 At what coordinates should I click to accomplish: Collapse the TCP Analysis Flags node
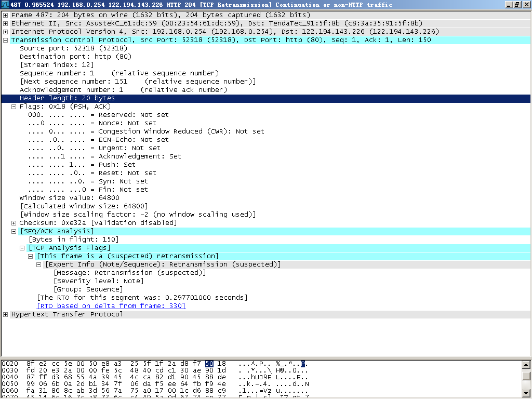[x=22, y=248]
